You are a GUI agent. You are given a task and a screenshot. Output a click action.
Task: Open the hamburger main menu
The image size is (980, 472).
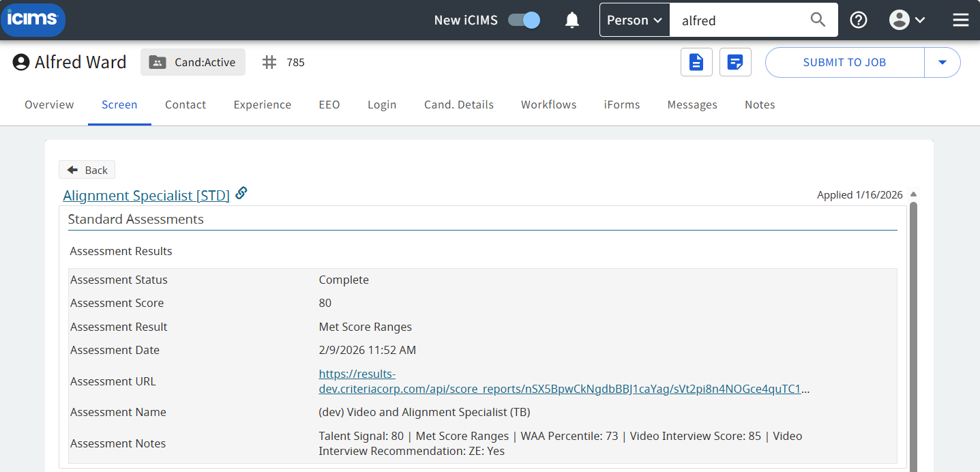click(x=960, y=20)
